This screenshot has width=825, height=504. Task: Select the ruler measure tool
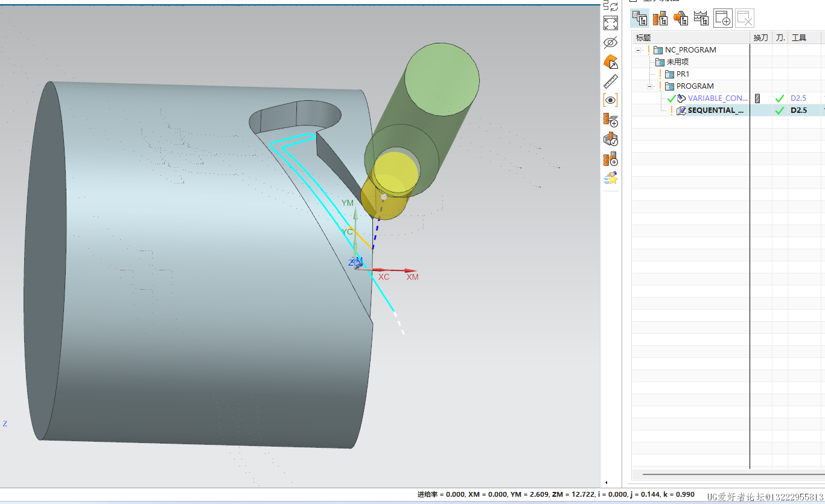point(611,81)
